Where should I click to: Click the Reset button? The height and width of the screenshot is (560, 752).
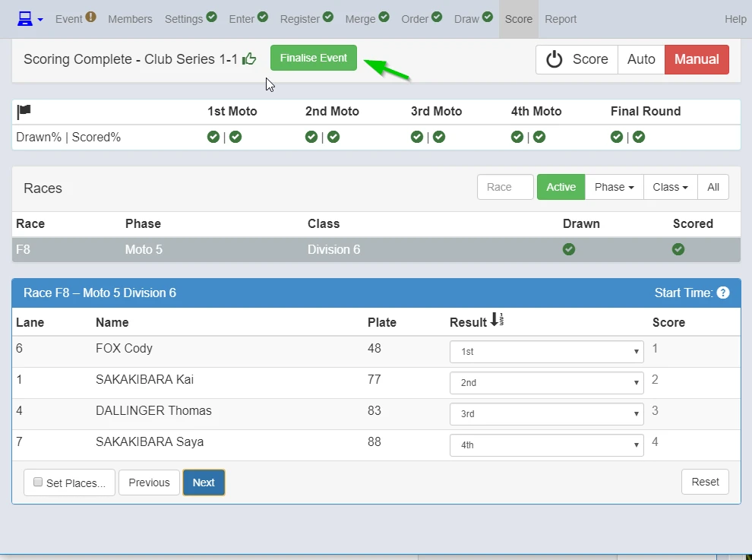[x=705, y=482]
